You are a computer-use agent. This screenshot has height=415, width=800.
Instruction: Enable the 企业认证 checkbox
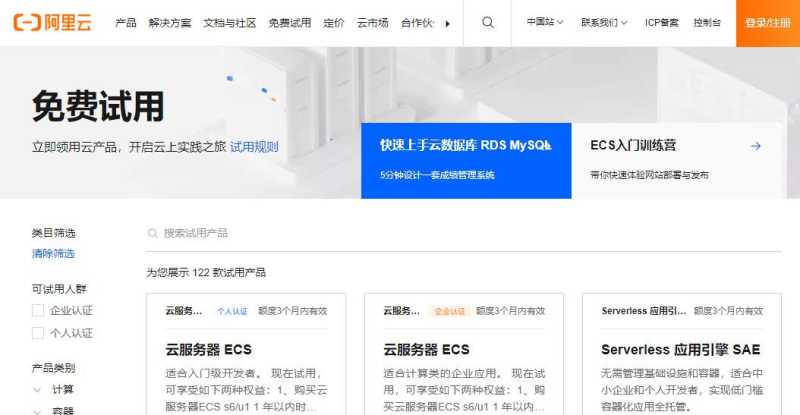(x=38, y=310)
